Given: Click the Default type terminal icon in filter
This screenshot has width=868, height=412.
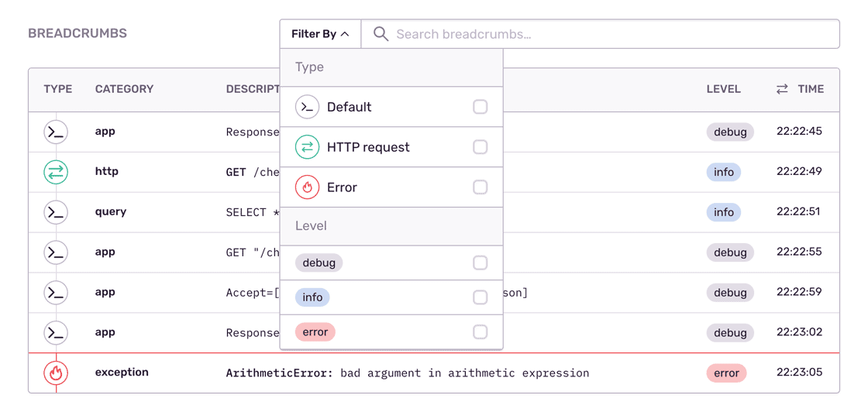Looking at the screenshot, I should [308, 107].
